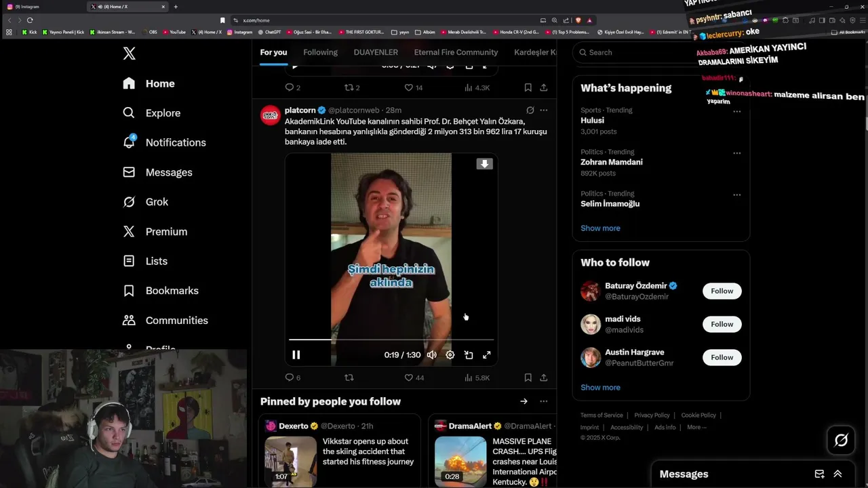Open more options for Pinned section
The image size is (868, 488).
point(543,401)
